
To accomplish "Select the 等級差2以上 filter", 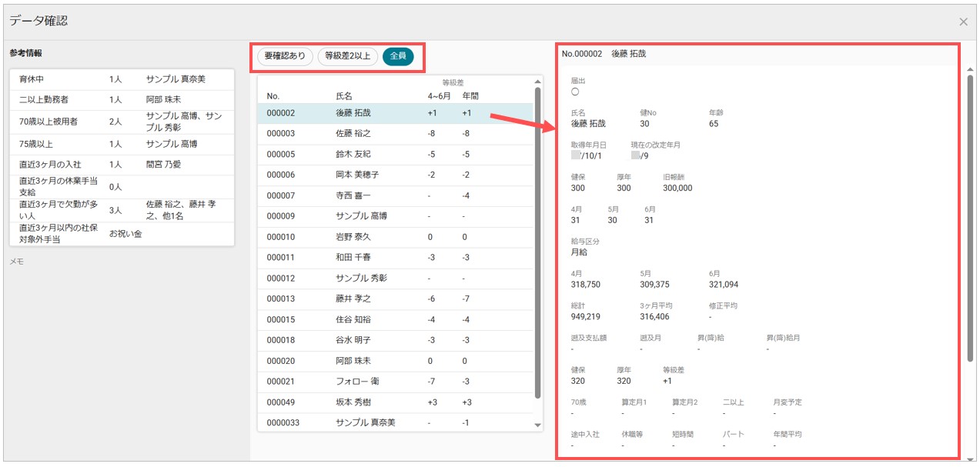I will [x=347, y=55].
